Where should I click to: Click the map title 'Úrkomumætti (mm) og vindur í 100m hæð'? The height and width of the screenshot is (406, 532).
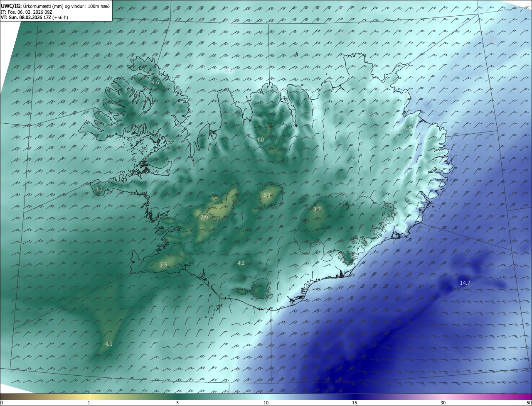(66, 5)
